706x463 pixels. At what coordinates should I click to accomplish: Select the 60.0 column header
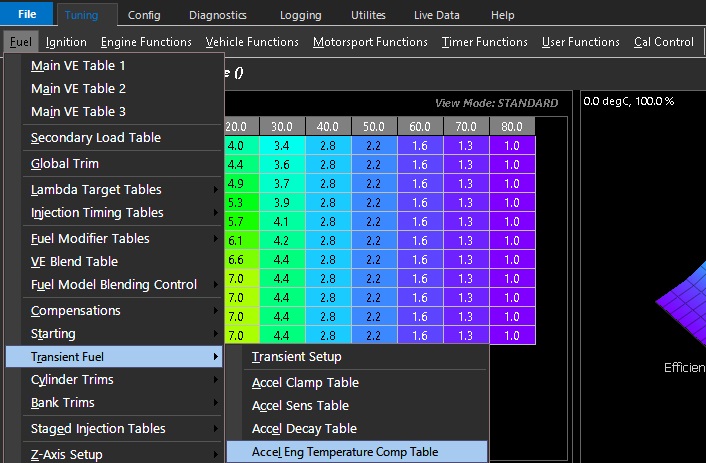pyautogui.click(x=421, y=127)
